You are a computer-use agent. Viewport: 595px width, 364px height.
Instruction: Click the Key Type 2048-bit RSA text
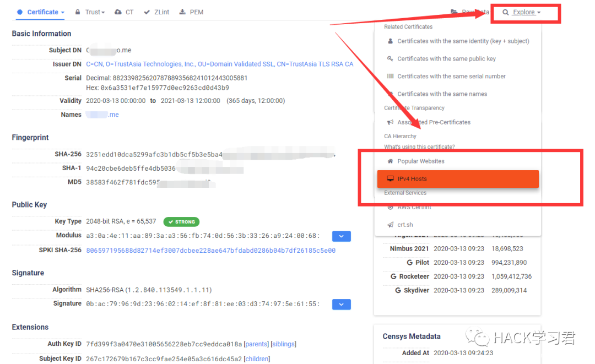[x=121, y=221]
